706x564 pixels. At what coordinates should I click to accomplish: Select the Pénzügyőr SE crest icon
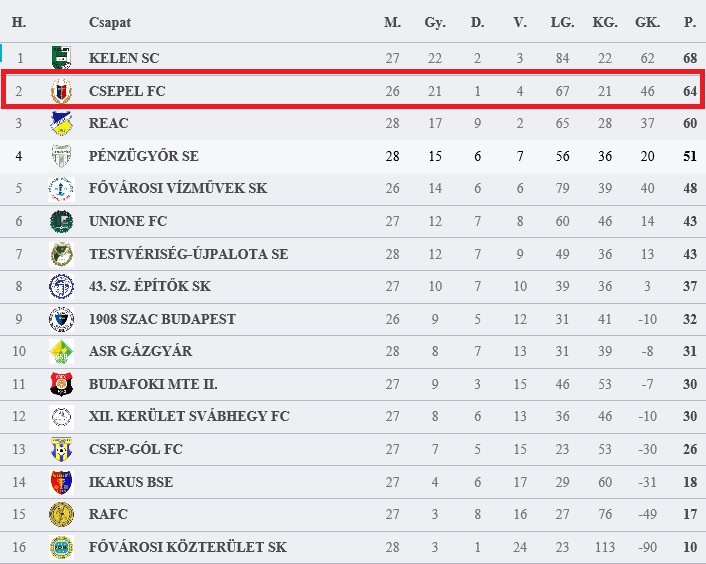pyautogui.click(x=61, y=156)
